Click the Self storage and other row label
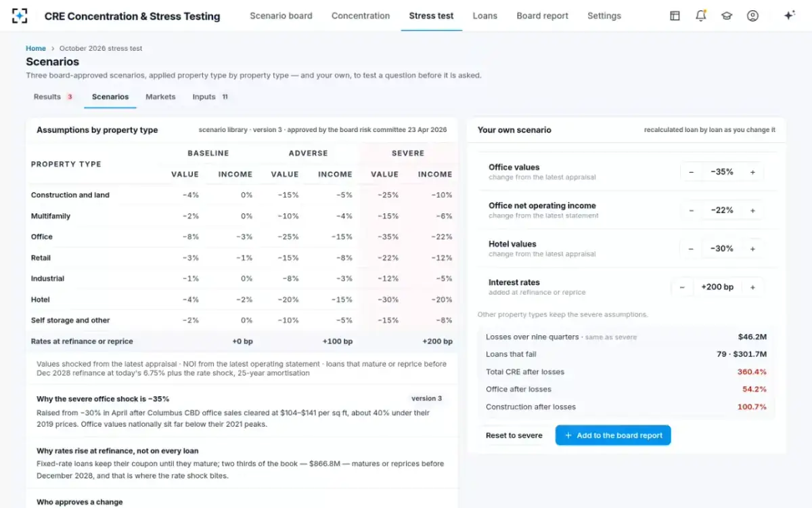The height and width of the screenshot is (508, 812). [x=70, y=320]
